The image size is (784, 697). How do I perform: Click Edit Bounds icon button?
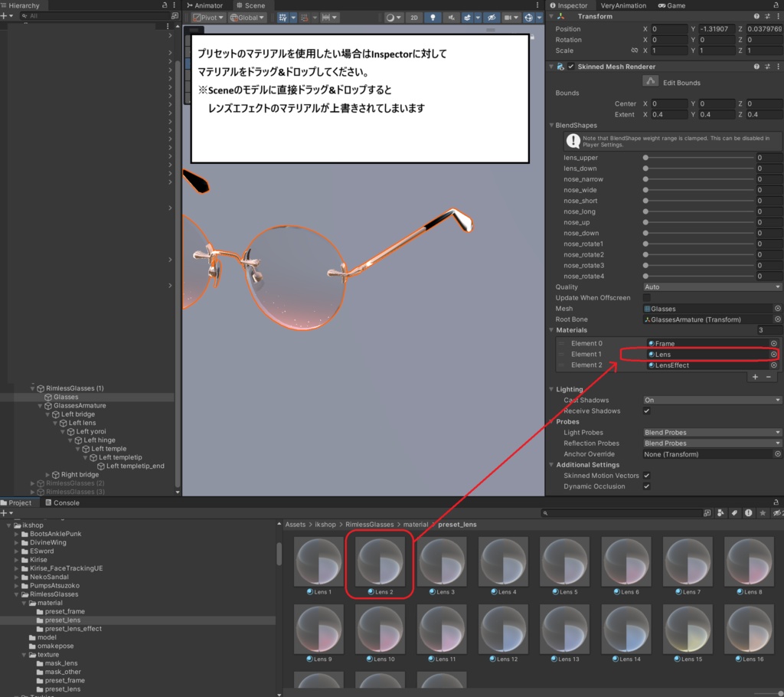click(650, 81)
